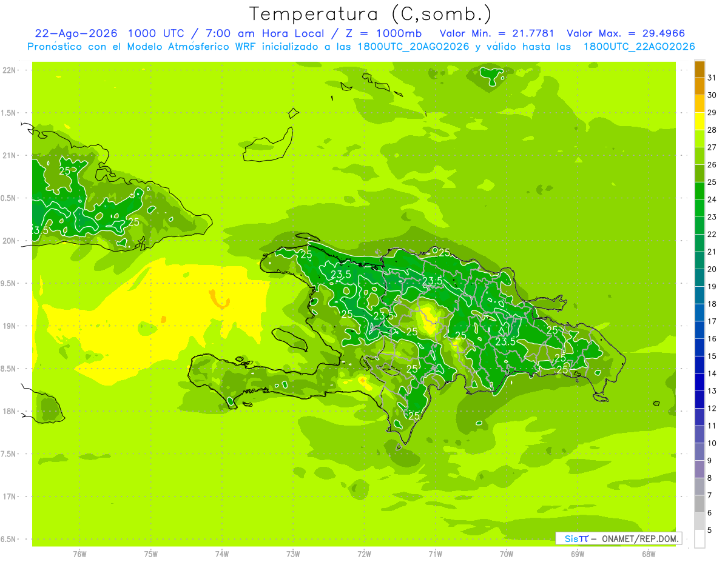728x562 pixels.
Task: Click the gray legend swatch between 6 and 7
Action: [x=699, y=504]
